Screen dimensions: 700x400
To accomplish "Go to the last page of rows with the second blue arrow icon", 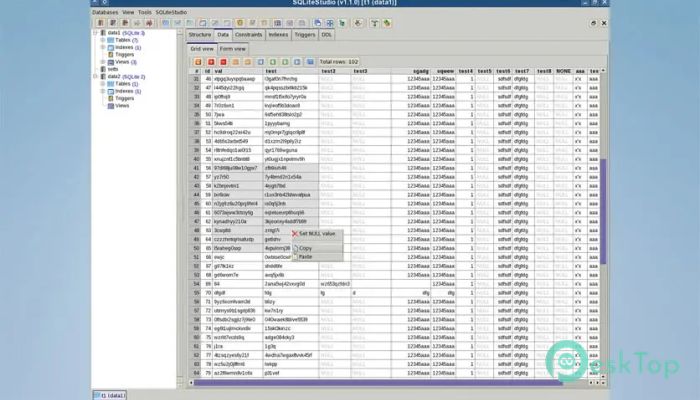I will click(297, 62).
